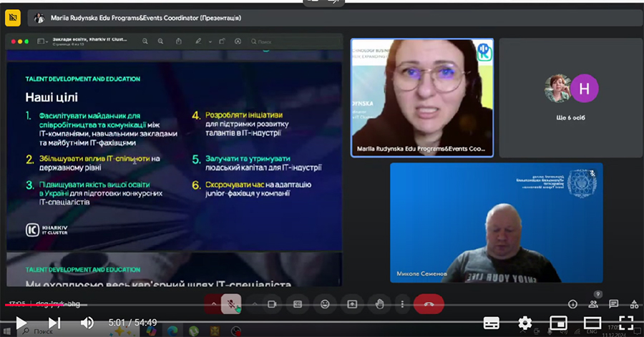
Task: Leave the call with red hang-up button
Action: [x=429, y=304]
